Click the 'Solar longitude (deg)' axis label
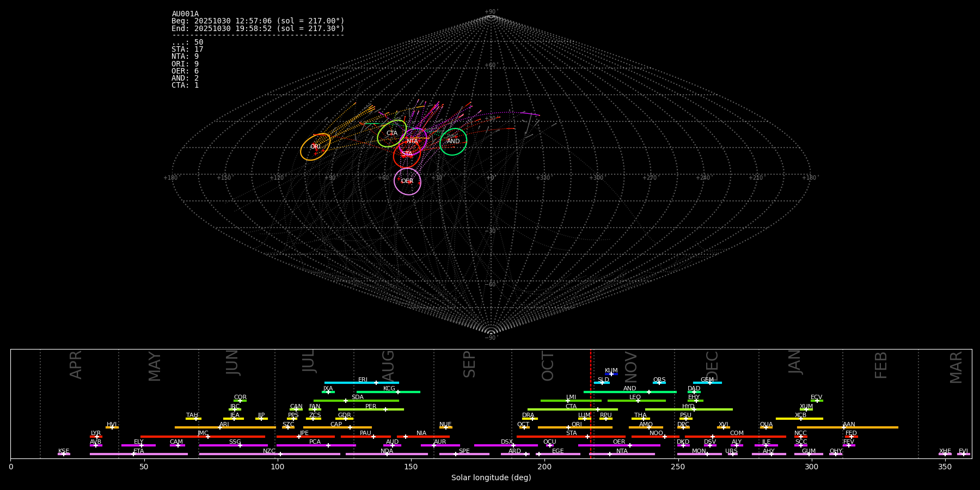The width and height of the screenshot is (980, 490). (x=491, y=478)
